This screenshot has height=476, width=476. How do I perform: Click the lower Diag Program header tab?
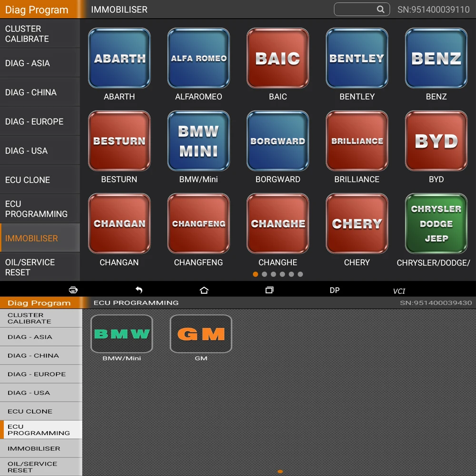click(41, 303)
